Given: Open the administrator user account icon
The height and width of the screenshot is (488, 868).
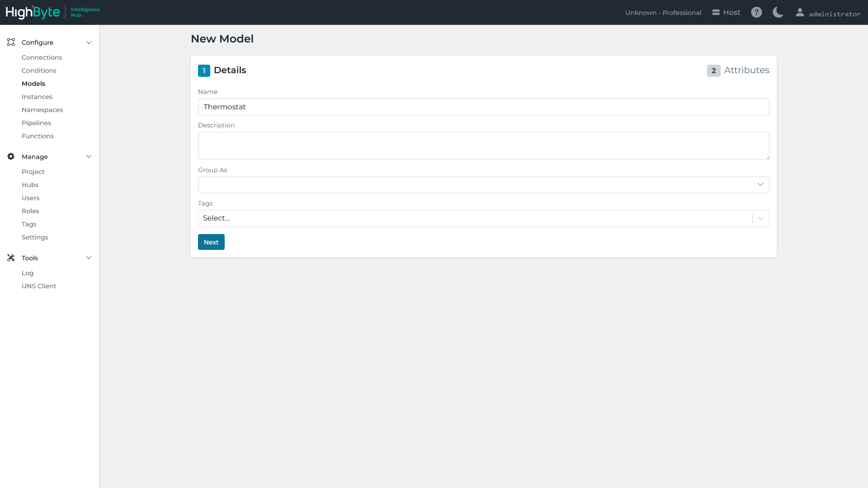Looking at the screenshot, I should pyautogui.click(x=800, y=12).
